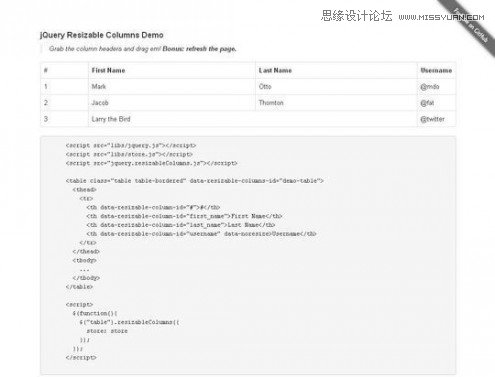Click the 'store: store' code line
The height and width of the screenshot is (377, 495).
(x=107, y=331)
